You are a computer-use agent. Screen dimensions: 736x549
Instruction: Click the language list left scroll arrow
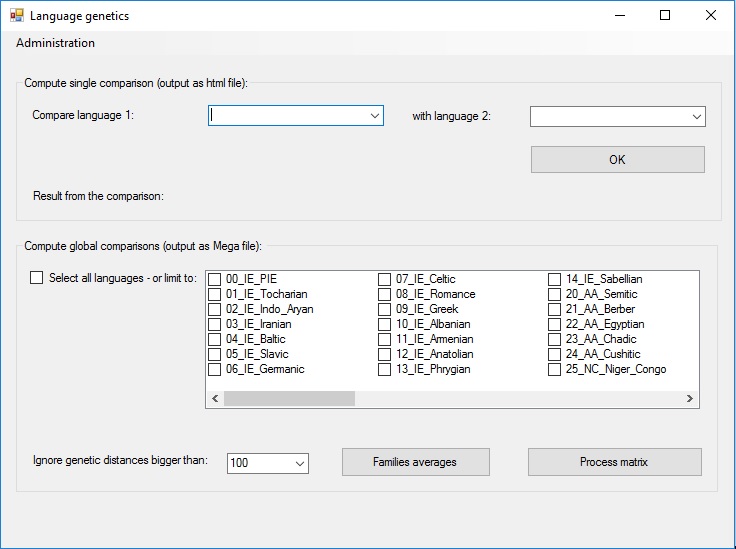click(215, 398)
